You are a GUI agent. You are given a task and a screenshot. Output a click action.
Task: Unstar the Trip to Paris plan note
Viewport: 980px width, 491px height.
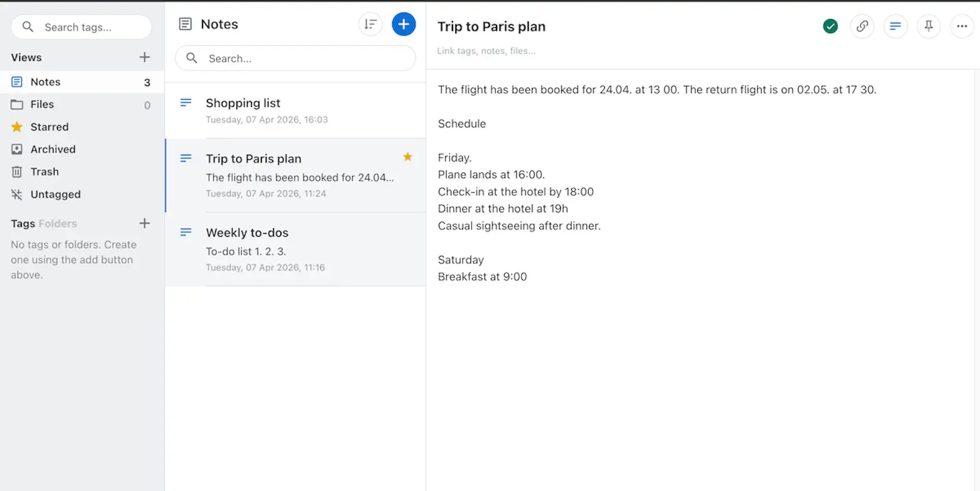click(407, 157)
